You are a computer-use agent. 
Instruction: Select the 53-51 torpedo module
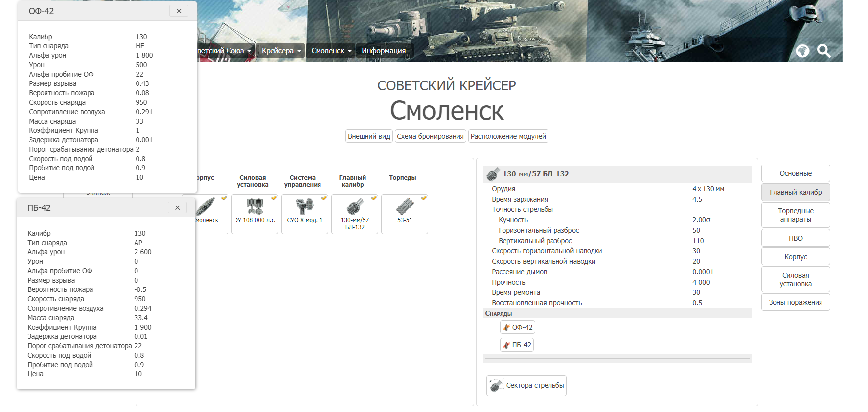tap(405, 214)
